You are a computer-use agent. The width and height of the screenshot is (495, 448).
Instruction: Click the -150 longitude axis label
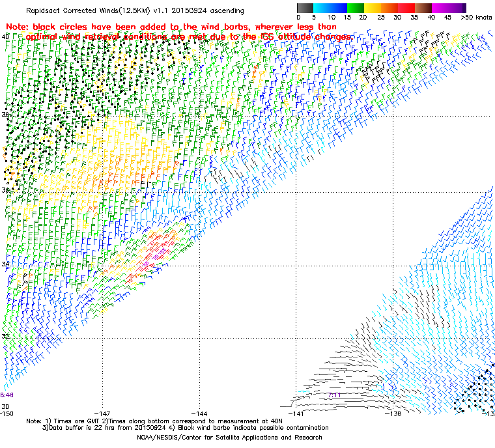click(x=7, y=413)
